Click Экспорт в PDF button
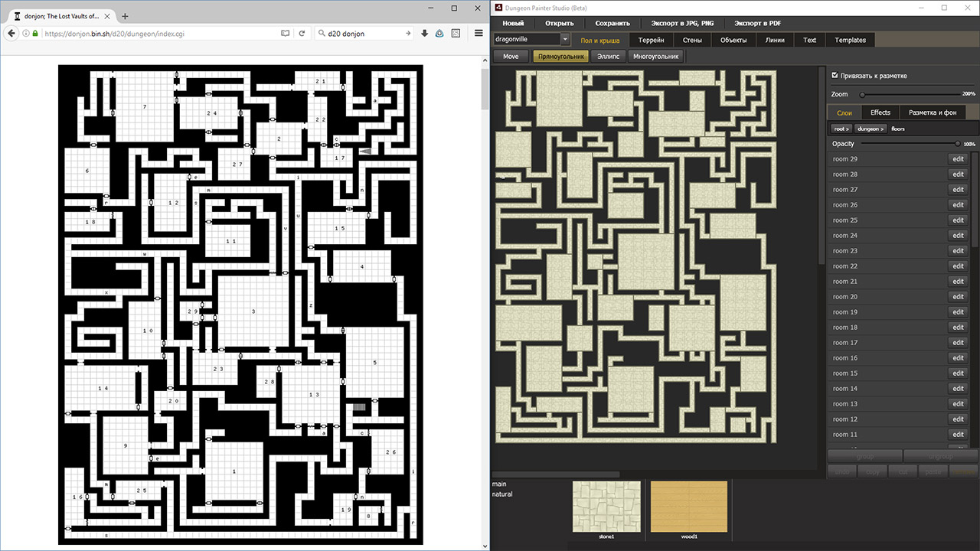 coord(759,23)
